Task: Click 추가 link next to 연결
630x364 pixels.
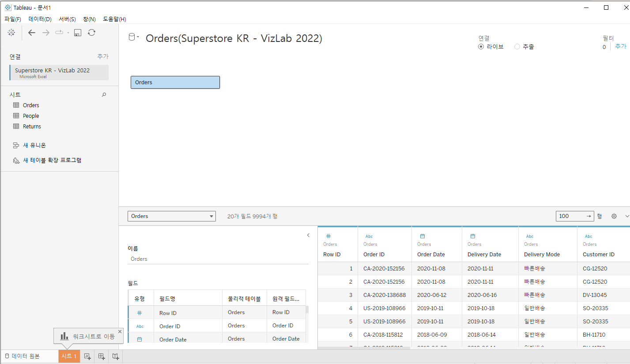Action: [103, 56]
